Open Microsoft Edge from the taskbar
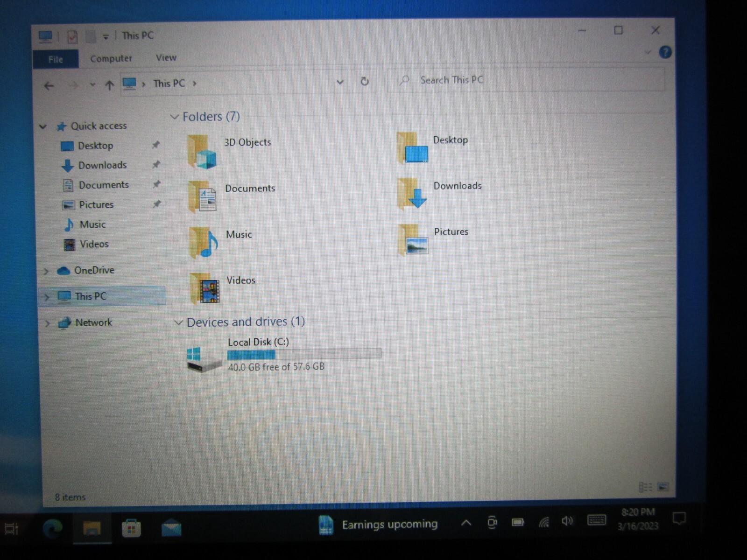 tap(52, 528)
